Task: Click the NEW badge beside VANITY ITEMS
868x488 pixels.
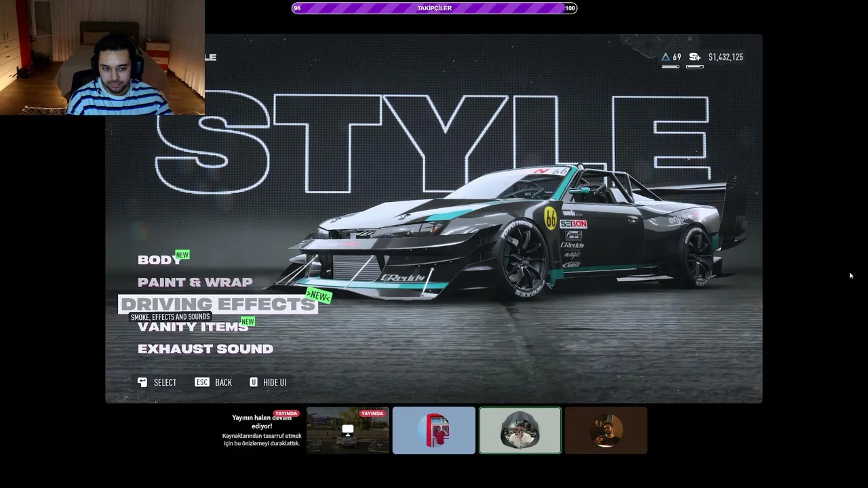Action: click(x=248, y=321)
